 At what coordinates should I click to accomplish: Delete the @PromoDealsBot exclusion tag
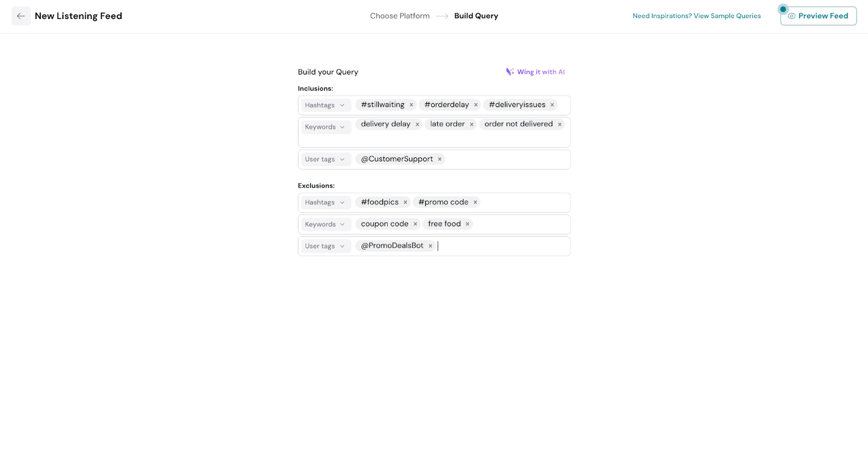[430, 246]
